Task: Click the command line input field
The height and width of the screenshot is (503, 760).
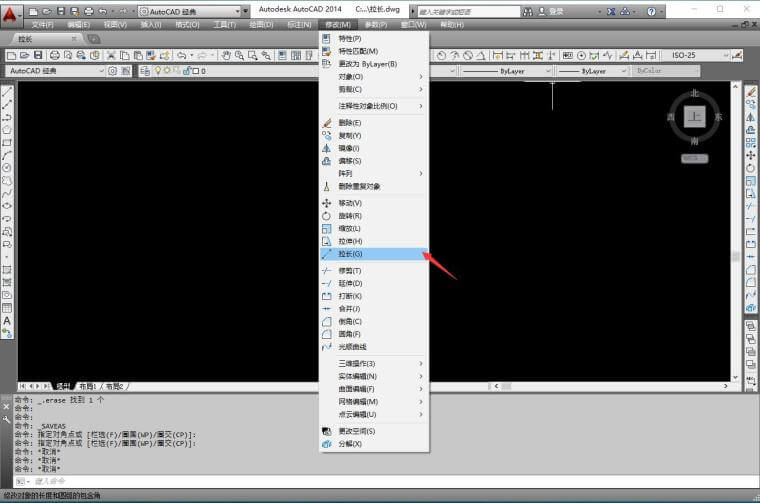Action: pyautogui.click(x=386, y=481)
